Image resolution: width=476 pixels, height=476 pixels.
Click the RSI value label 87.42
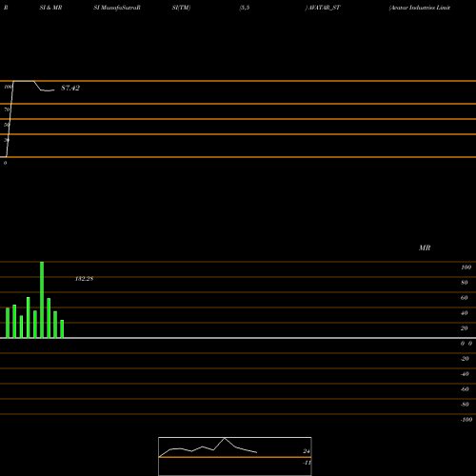point(70,88)
